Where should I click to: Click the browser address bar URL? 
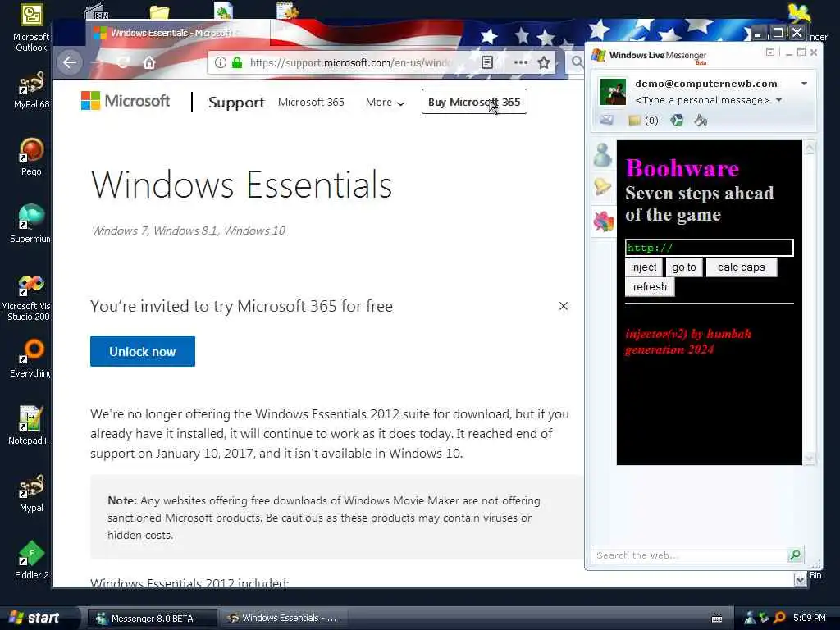click(351, 62)
